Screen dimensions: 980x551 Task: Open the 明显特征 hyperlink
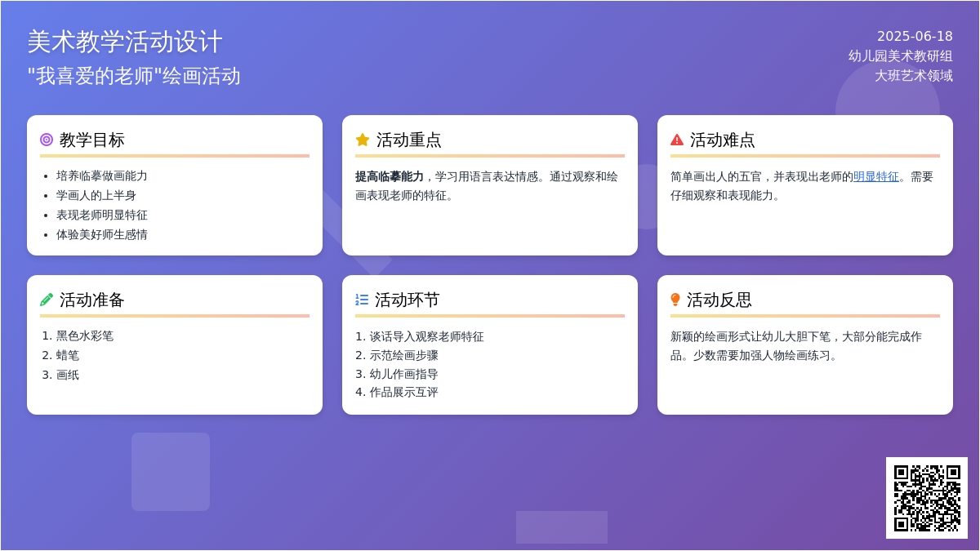pyautogui.click(x=876, y=176)
